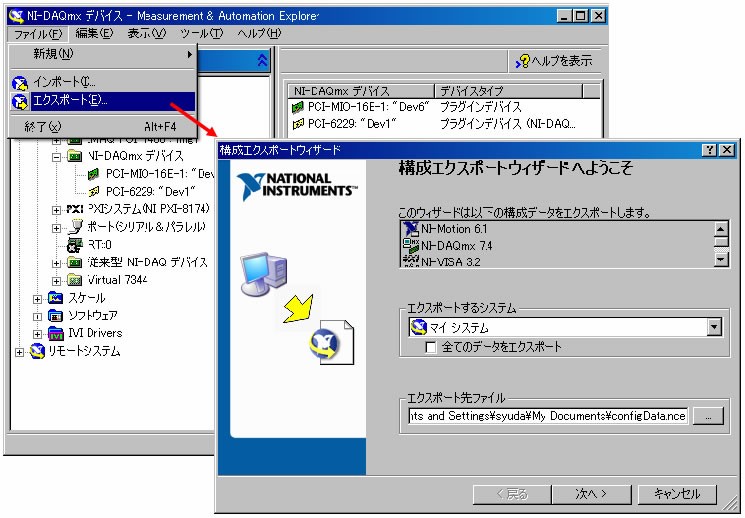Viewport: 745px width, 518px height.
Task: Open the ファイル(F) menu
Action: (x=38, y=34)
